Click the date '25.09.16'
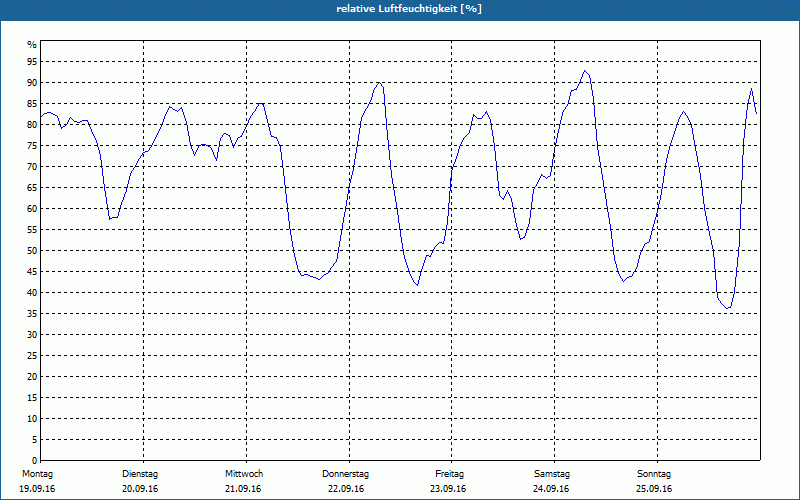The width and height of the screenshot is (800, 500). pos(654,489)
